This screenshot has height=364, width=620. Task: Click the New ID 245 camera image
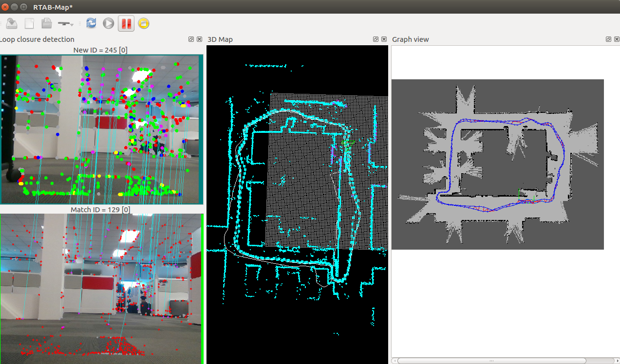click(101, 129)
